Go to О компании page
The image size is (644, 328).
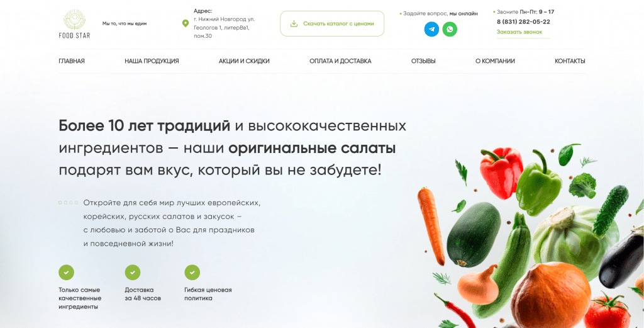[x=495, y=61]
